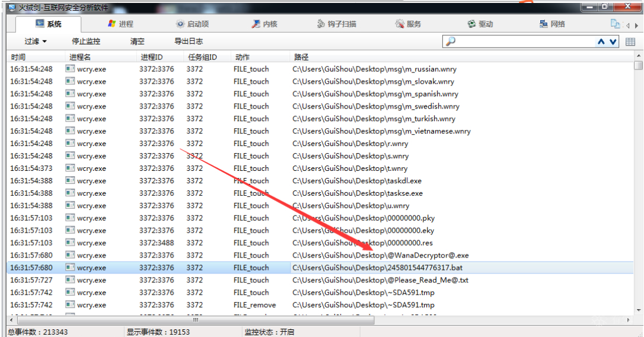Viewport: 644px width, 337px height.
Task: Click the 服务 tab icon
Action: [x=400, y=24]
